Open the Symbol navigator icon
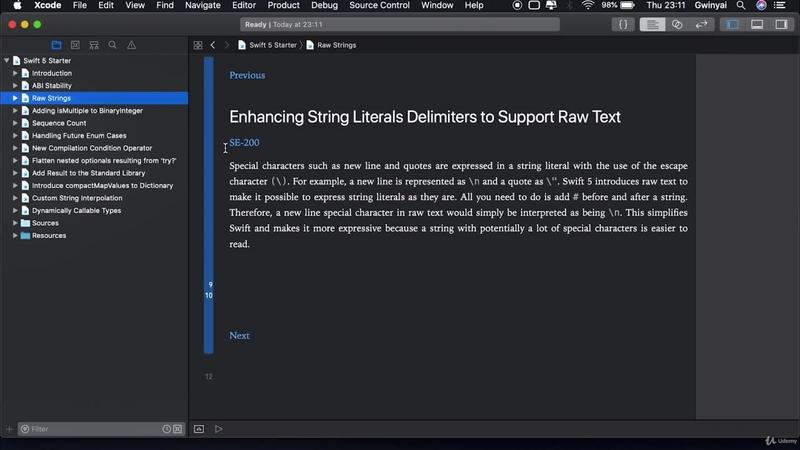Viewport: 800px width, 450px height. [94, 45]
